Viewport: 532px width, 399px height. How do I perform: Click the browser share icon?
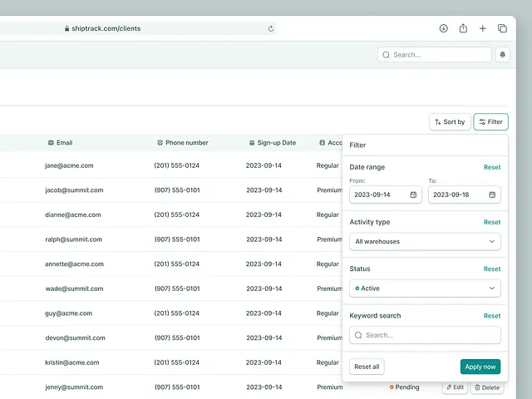(463, 28)
